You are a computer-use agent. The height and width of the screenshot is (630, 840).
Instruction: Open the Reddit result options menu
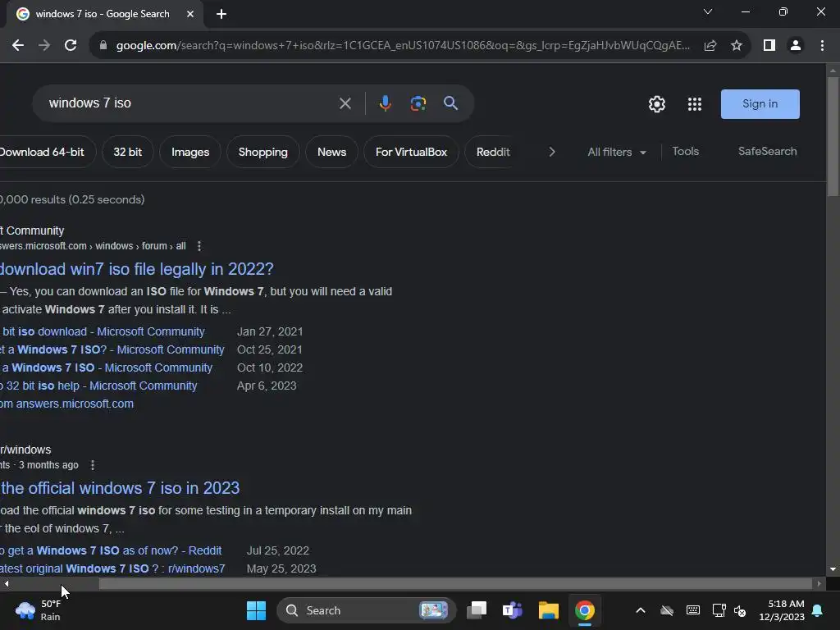tap(93, 465)
